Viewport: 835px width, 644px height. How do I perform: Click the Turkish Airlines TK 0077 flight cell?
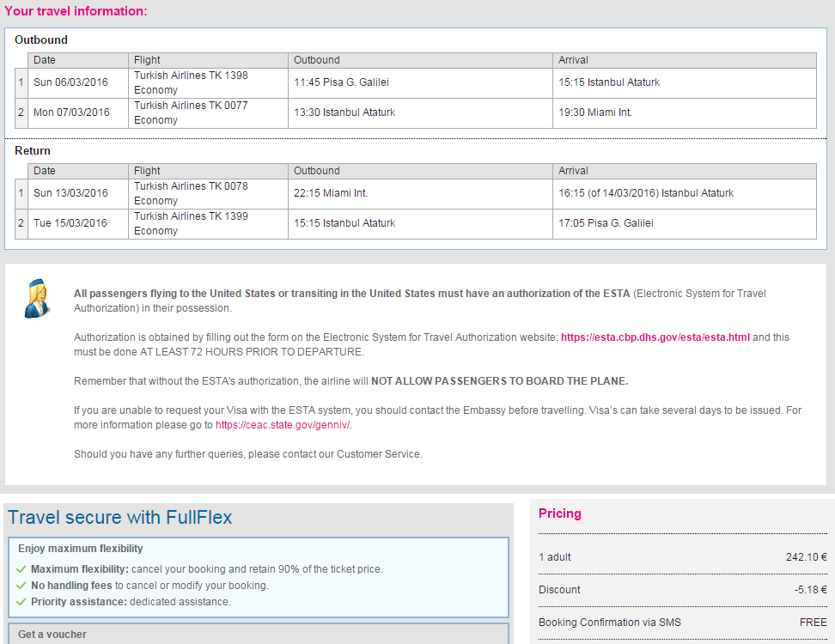click(x=208, y=112)
